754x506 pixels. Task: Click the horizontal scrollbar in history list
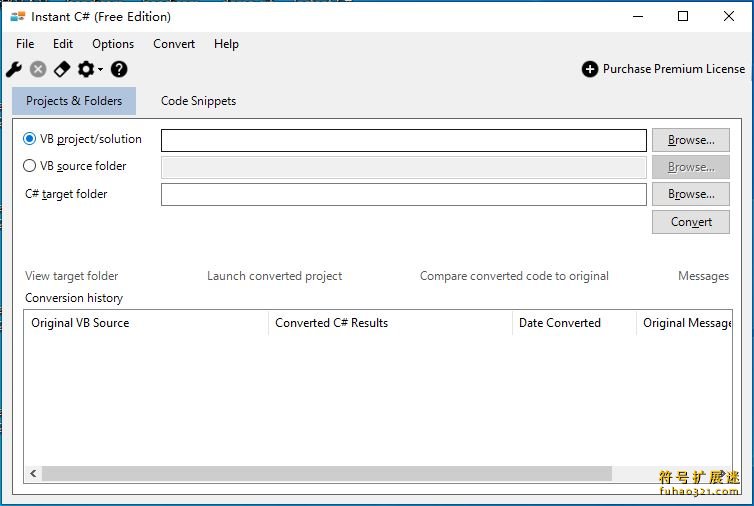click(x=327, y=473)
